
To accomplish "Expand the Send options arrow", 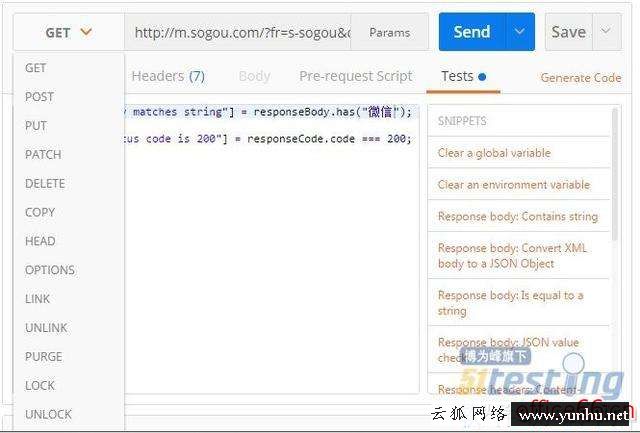I will click(520, 31).
